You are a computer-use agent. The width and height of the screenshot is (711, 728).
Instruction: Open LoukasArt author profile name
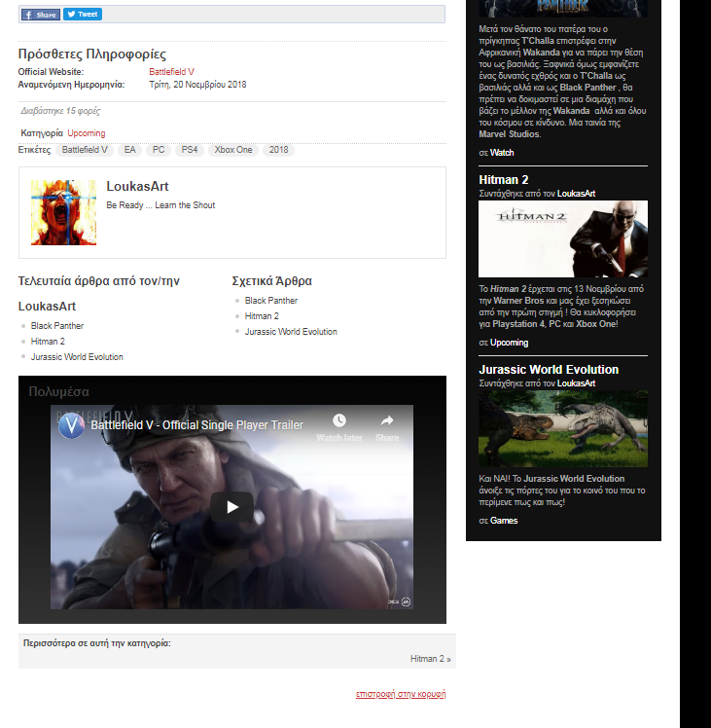[x=137, y=187]
